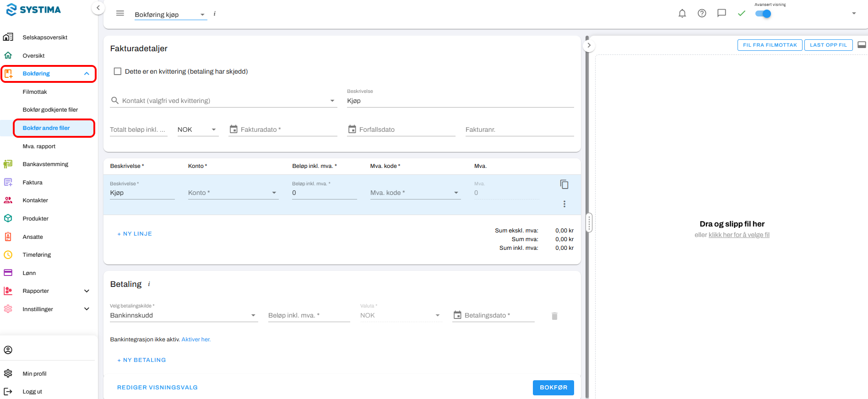Image resolution: width=868 pixels, height=399 pixels.
Task: Click the copy line icon
Action: pyautogui.click(x=564, y=184)
